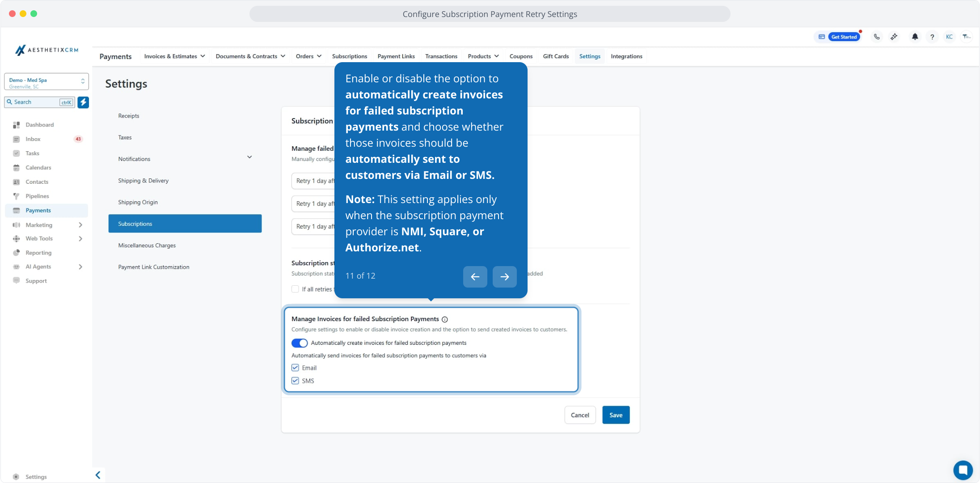Open the Demo - Med Spa account switcher
980x483 pixels.
(46, 82)
